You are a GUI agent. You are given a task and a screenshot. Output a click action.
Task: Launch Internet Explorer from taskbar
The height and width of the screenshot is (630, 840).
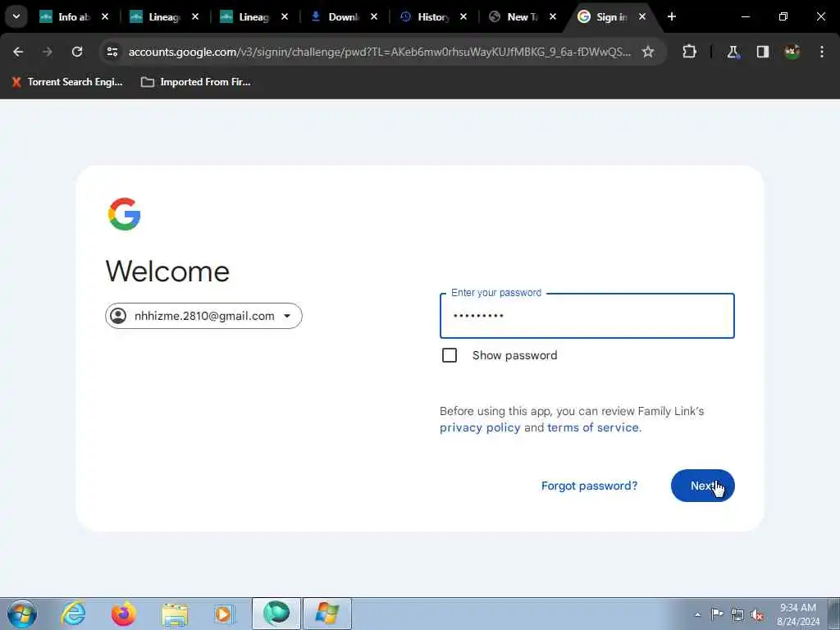73,614
